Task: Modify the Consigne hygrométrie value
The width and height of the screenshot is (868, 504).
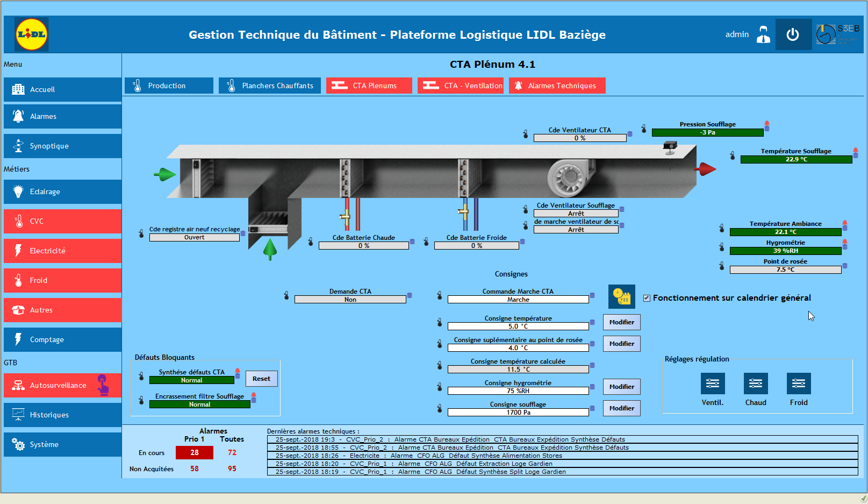Action: pyautogui.click(x=622, y=387)
